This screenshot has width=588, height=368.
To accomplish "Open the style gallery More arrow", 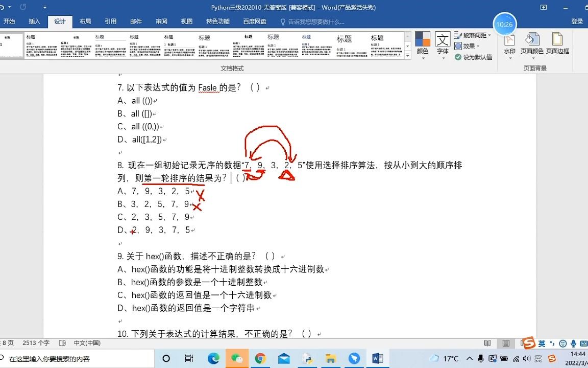I will (x=407, y=55).
